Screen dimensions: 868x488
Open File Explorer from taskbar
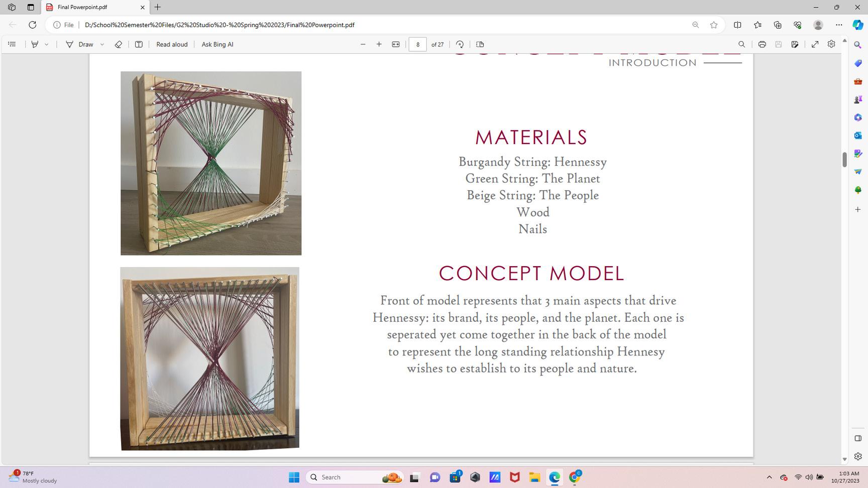coord(534,477)
